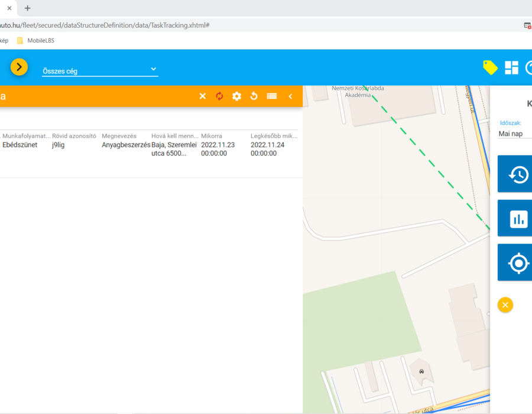Screen dimensions: 532x414
Task: Open the bar chart statistics button
Action: (515, 218)
